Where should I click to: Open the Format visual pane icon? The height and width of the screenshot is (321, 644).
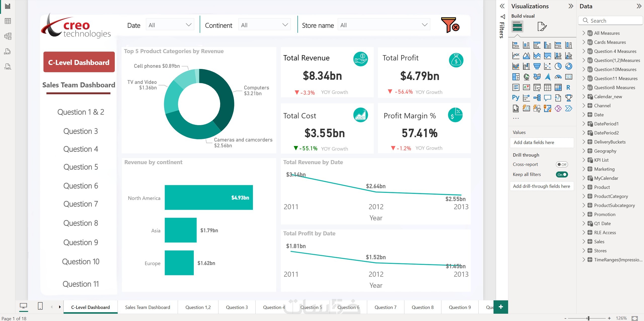pos(542,26)
